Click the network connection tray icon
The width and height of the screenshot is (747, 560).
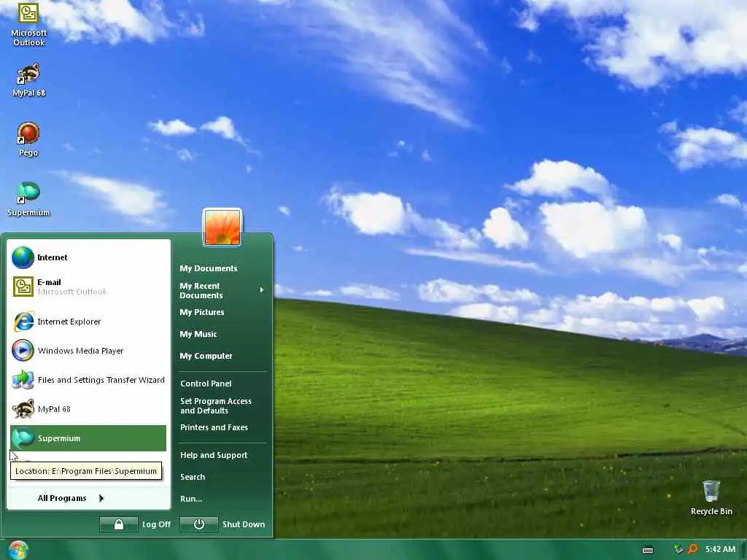pyautogui.click(x=679, y=550)
